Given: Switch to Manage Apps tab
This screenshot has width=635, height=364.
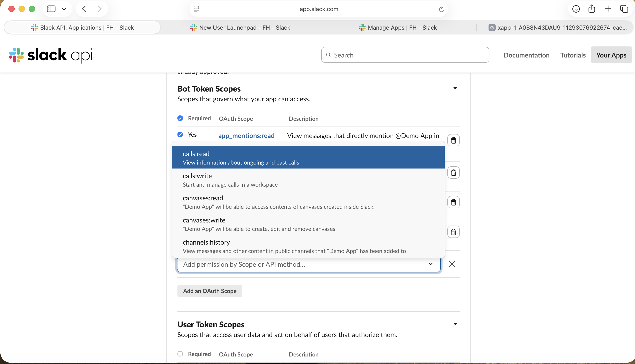Looking at the screenshot, I should (x=398, y=27).
